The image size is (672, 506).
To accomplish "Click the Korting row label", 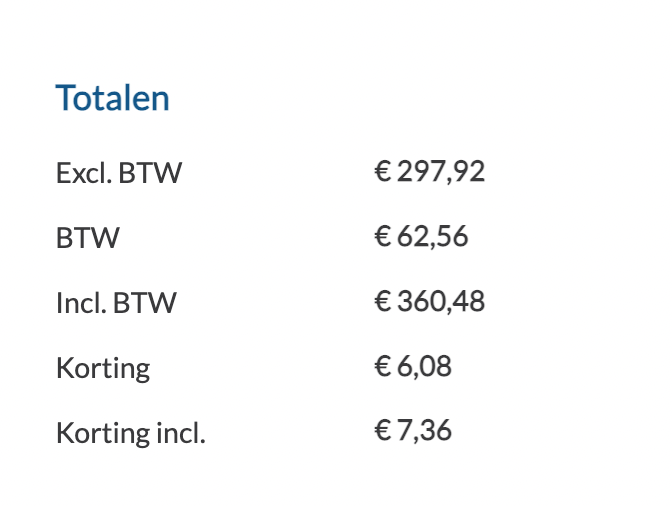I will pos(103,369).
